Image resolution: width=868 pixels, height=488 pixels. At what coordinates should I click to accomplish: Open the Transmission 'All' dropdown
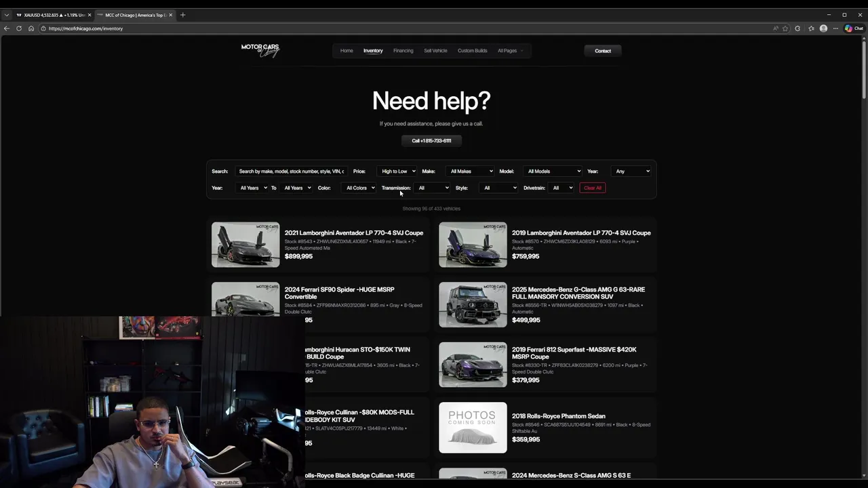pos(433,188)
